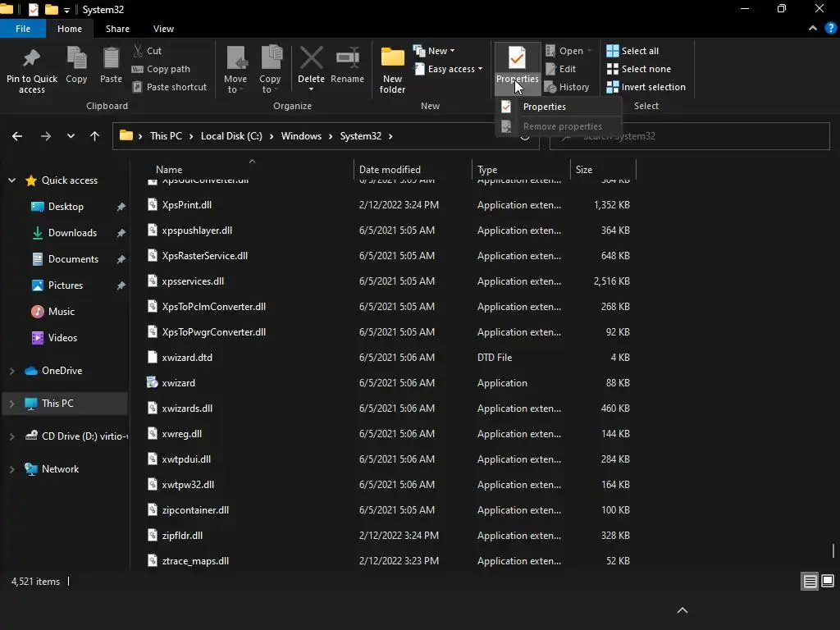Screen dimensions: 840x630
Task: Open the Open button dropdown in ribbon
Action: pos(589,51)
